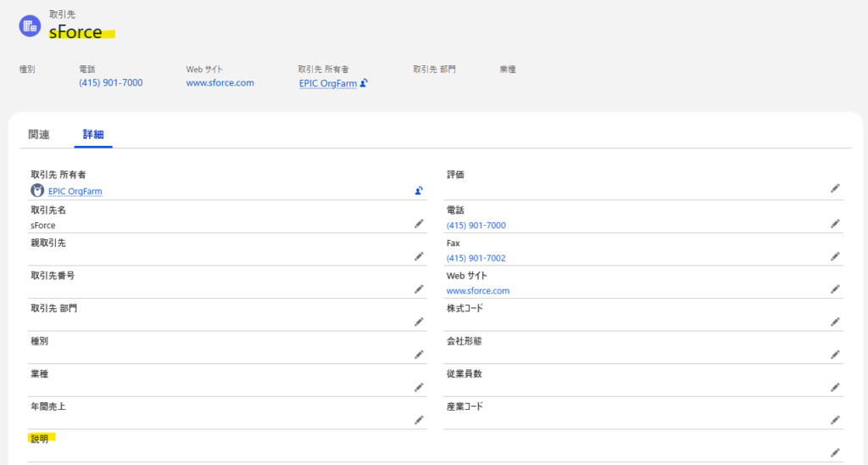Edit 株式コード pencil icon
Image resolution: width=868 pixels, height=465 pixels.
click(835, 322)
